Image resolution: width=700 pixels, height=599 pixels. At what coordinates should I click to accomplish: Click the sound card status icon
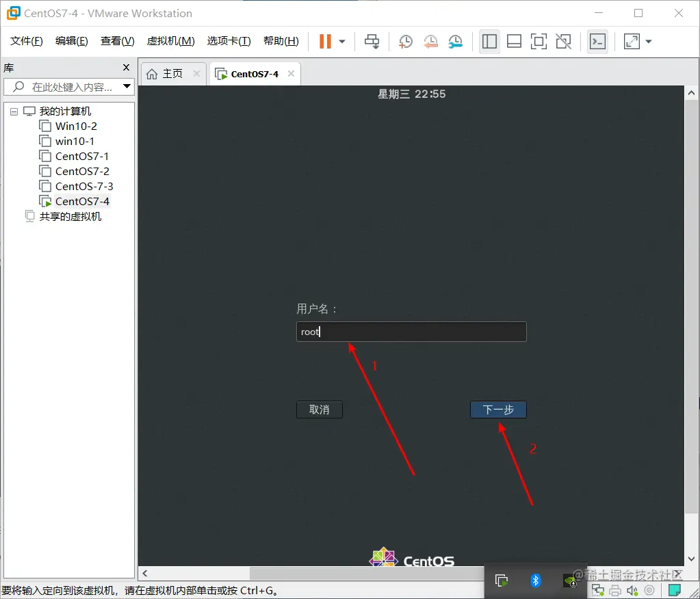click(632, 590)
